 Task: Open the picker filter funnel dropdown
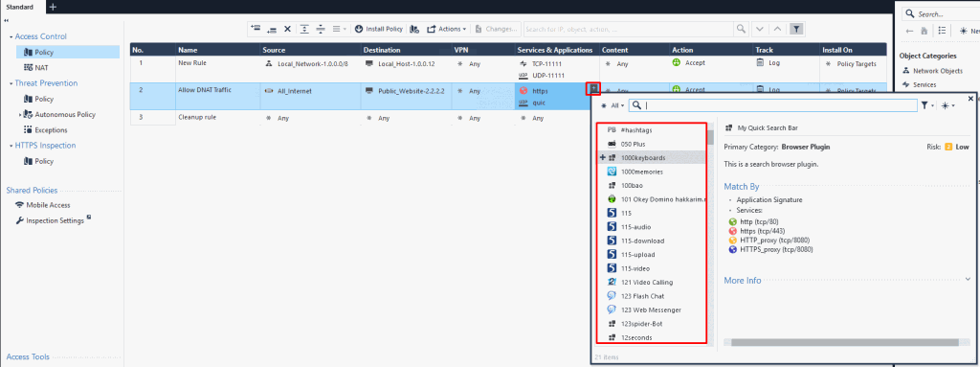pos(927,105)
